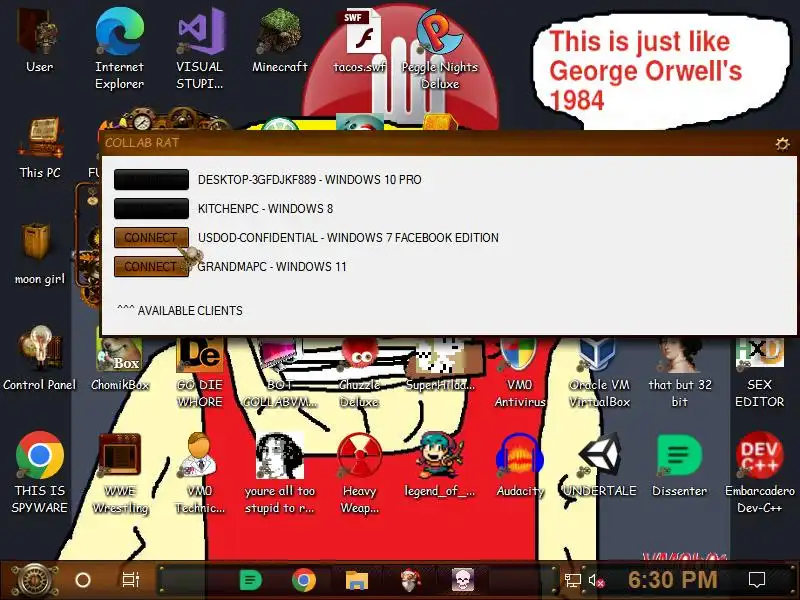
Task: Open the This PC desktop icon
Action: click(x=40, y=148)
